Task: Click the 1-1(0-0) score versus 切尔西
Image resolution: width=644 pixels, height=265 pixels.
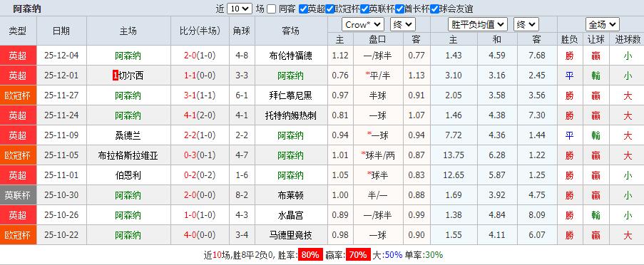Action: 200,76
